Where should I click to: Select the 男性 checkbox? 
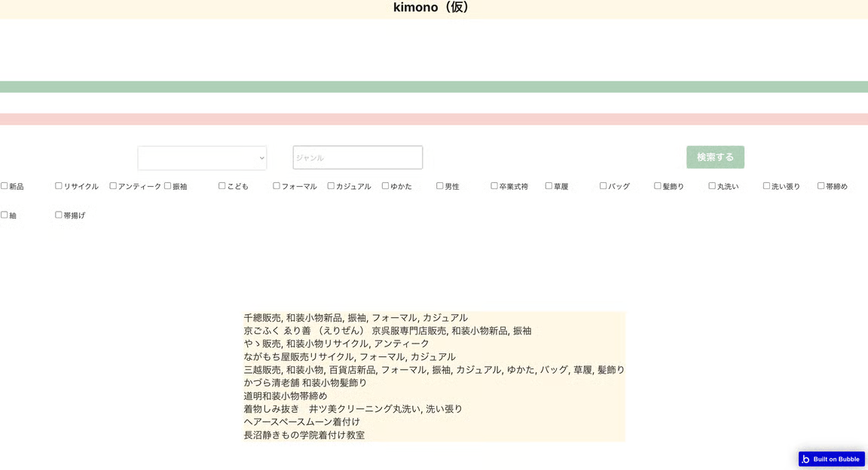click(440, 186)
